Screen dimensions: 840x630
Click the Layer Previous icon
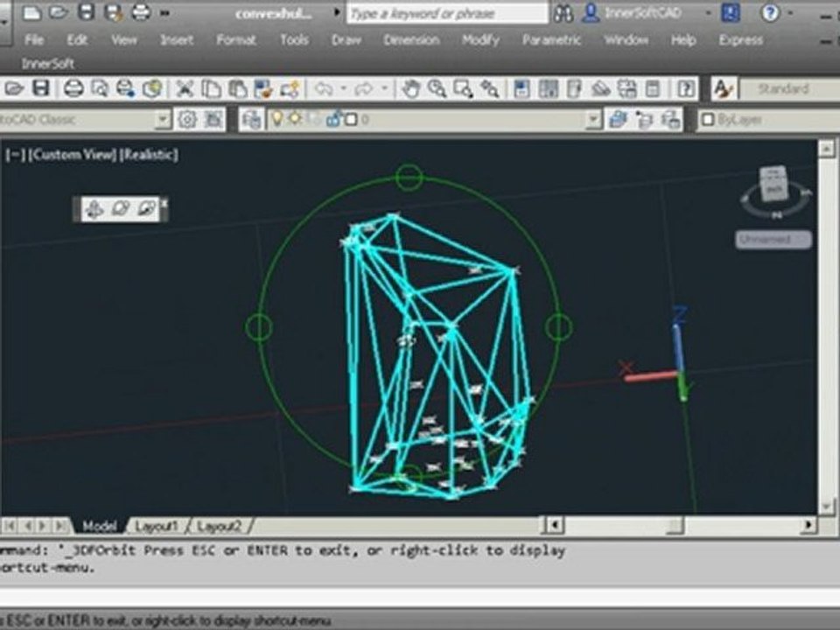click(x=645, y=120)
